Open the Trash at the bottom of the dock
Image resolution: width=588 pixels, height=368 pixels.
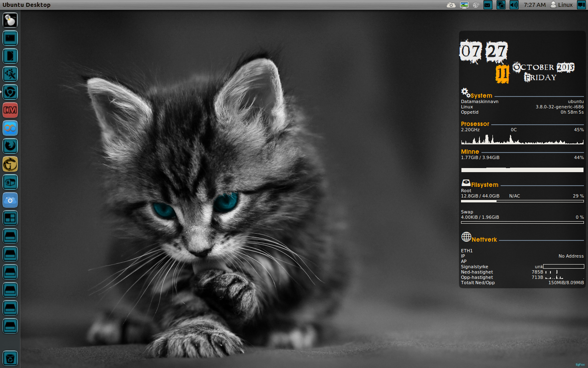pos(10,359)
